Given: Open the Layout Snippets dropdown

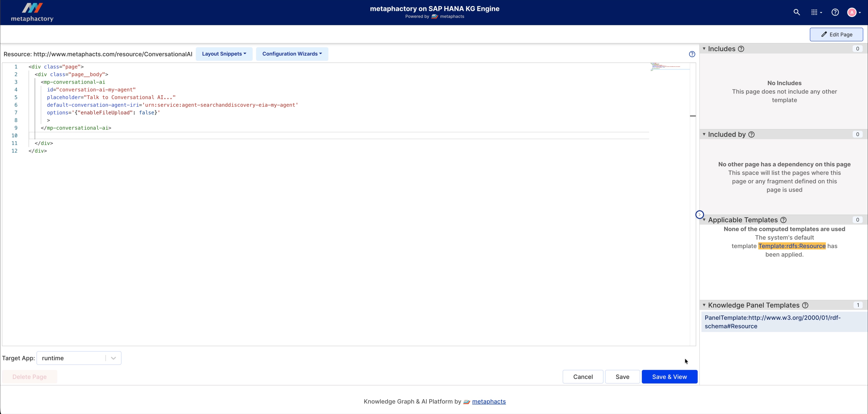Looking at the screenshot, I should (x=224, y=54).
